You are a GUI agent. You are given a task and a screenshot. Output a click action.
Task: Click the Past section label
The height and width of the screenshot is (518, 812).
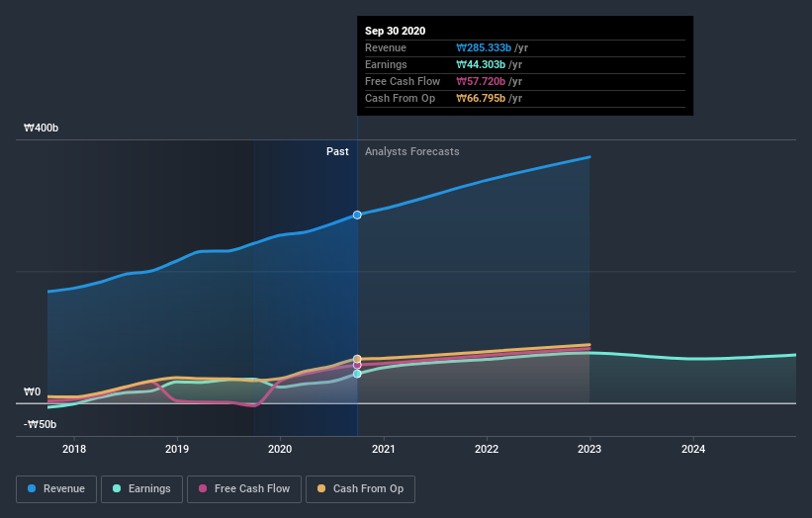337,151
